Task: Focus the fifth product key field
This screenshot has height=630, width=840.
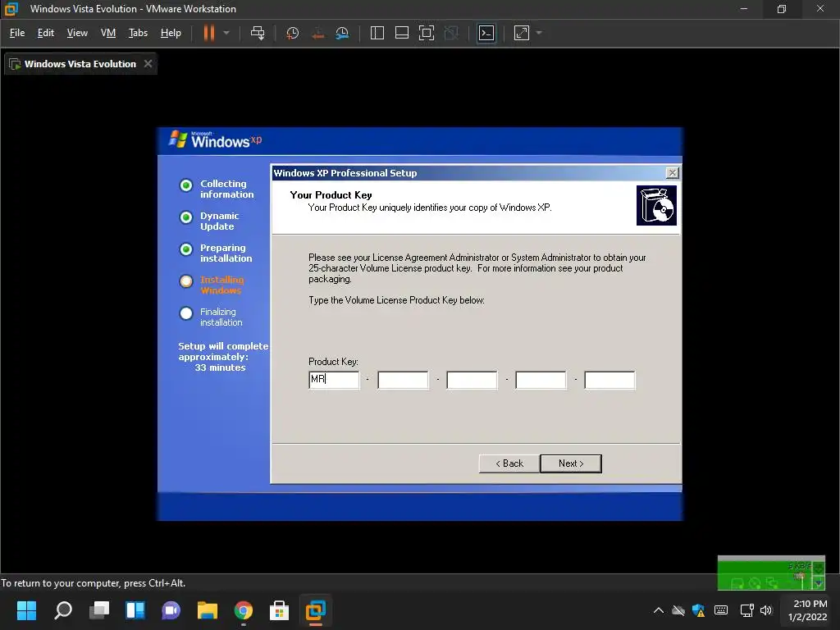Action: pos(609,380)
